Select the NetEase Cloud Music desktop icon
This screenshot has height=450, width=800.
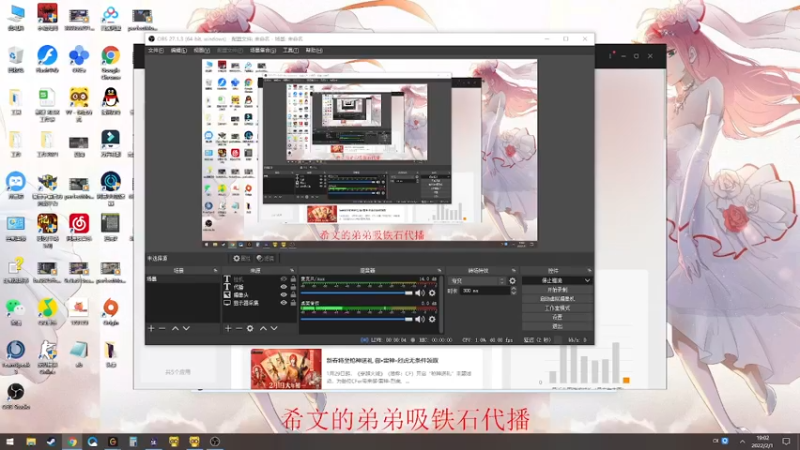[x=79, y=228]
